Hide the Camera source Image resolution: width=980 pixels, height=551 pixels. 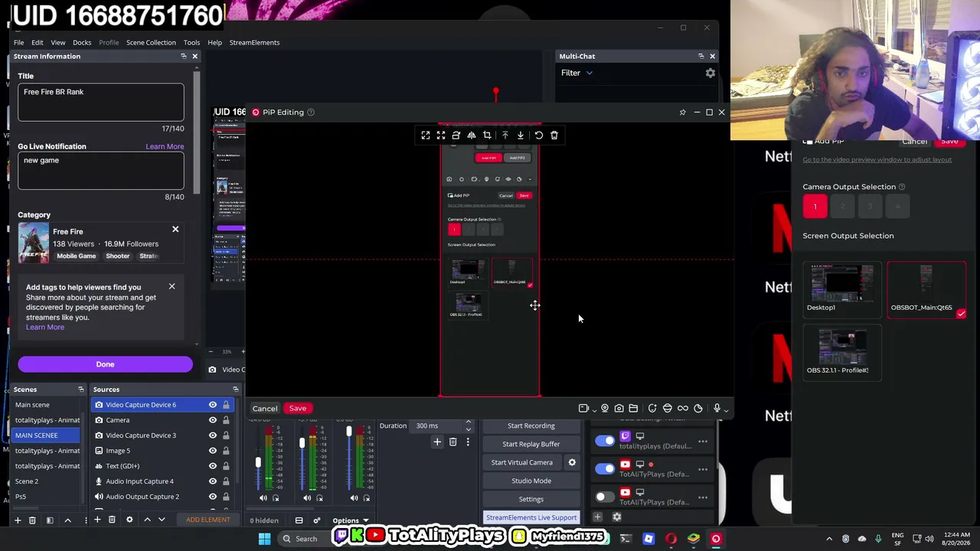pos(213,420)
